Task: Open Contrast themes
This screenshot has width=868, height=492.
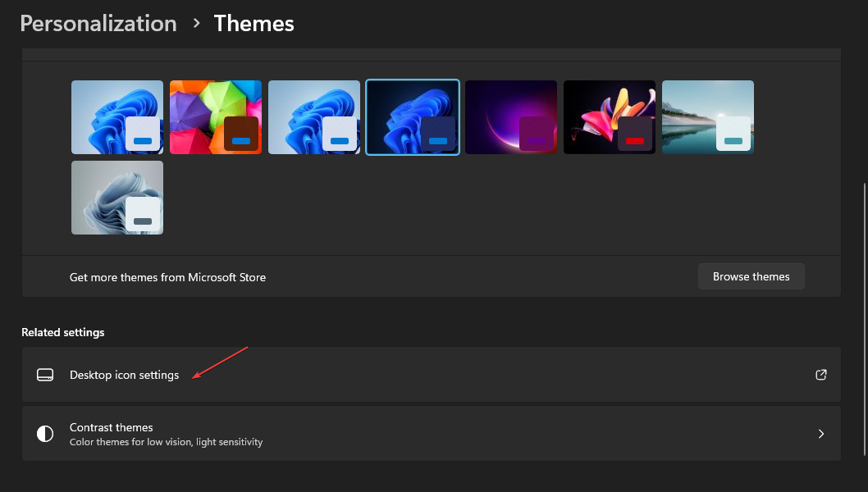Action: click(432, 433)
